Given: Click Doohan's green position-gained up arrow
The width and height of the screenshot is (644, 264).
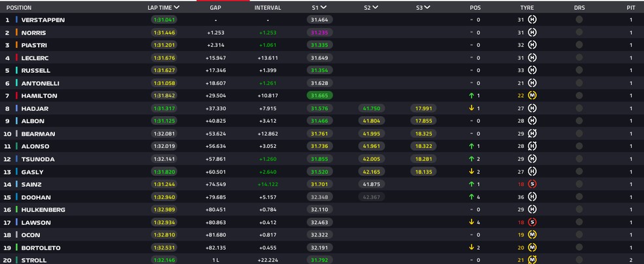Looking at the screenshot, I should (x=471, y=197).
